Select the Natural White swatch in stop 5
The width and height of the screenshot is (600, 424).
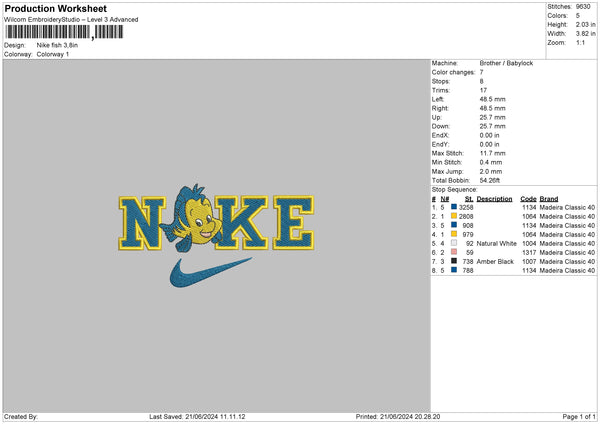tap(454, 243)
